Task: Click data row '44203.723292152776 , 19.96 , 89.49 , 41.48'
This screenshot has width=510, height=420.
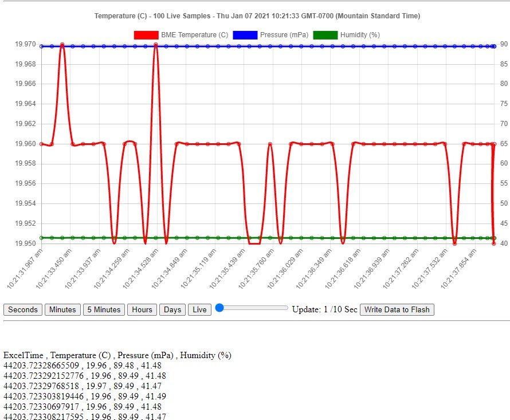Action: click(x=85, y=376)
